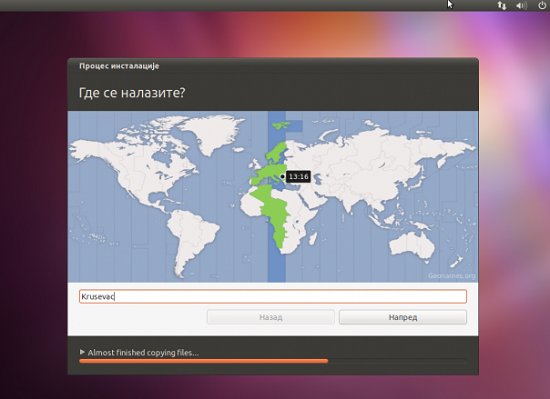Open the power session menu icon
The image size is (550, 399).
click(542, 5)
